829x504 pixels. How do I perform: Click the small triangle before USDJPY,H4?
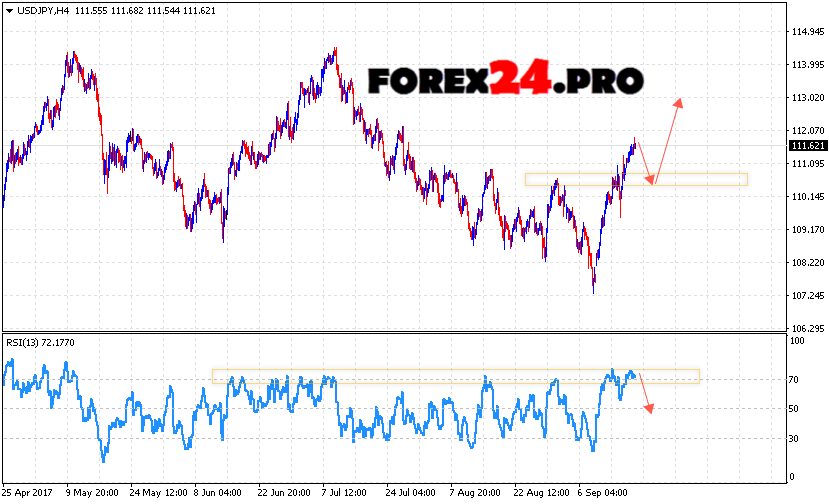coord(8,9)
